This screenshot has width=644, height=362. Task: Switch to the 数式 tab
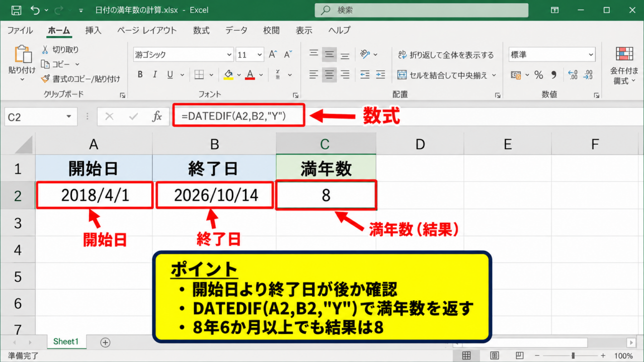click(201, 30)
